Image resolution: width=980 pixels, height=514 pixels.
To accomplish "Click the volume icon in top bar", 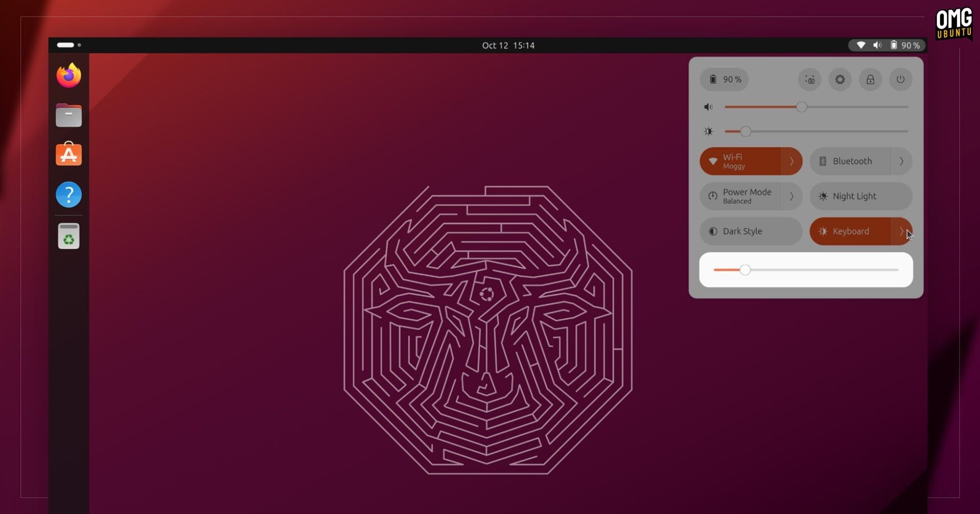I will click(877, 45).
